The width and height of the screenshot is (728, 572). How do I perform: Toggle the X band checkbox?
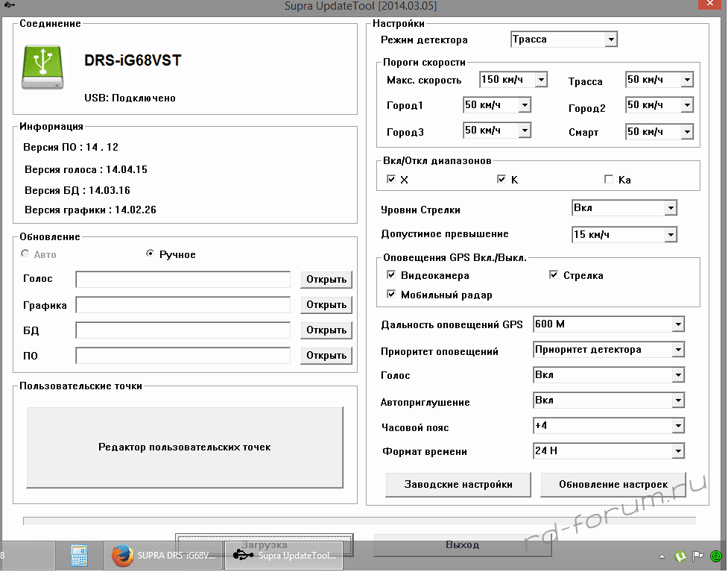(391, 180)
